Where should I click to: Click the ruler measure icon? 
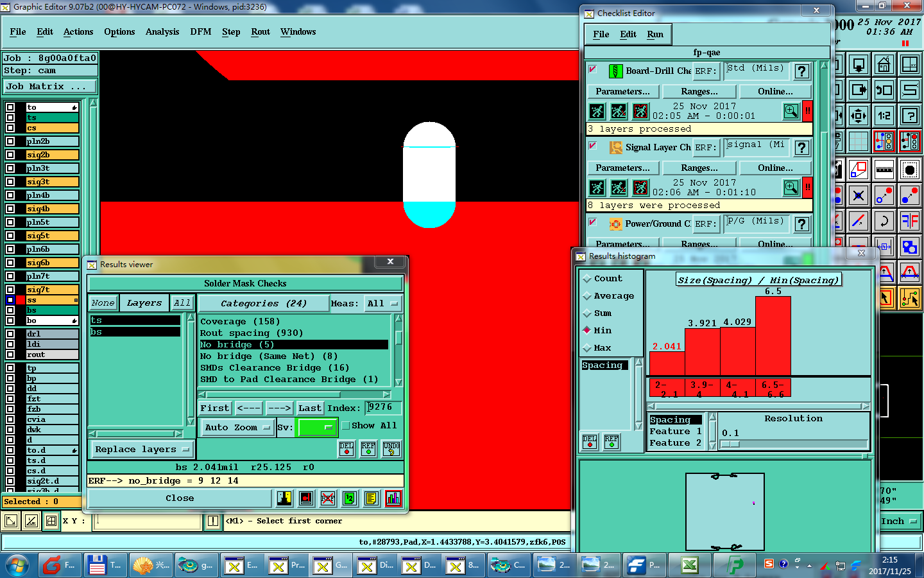tap(884, 170)
